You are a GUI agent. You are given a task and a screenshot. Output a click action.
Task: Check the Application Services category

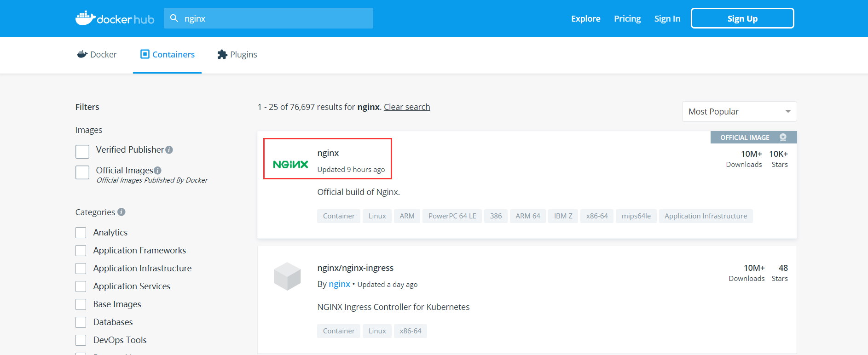coord(81,286)
